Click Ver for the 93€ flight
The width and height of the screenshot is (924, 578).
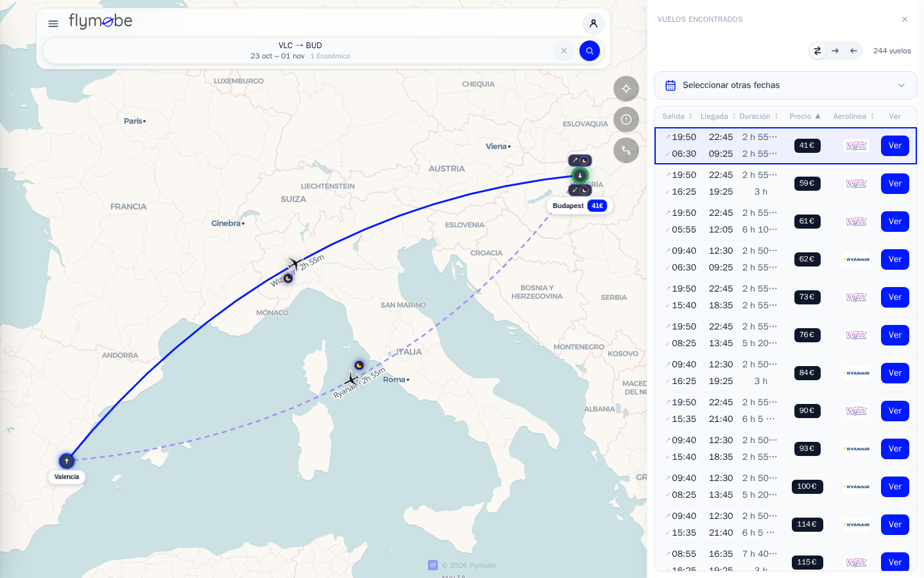895,449
